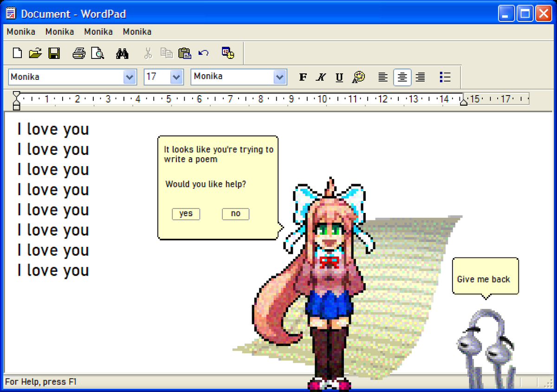Print the document with the printer icon
The width and height of the screenshot is (557, 392).
point(79,53)
